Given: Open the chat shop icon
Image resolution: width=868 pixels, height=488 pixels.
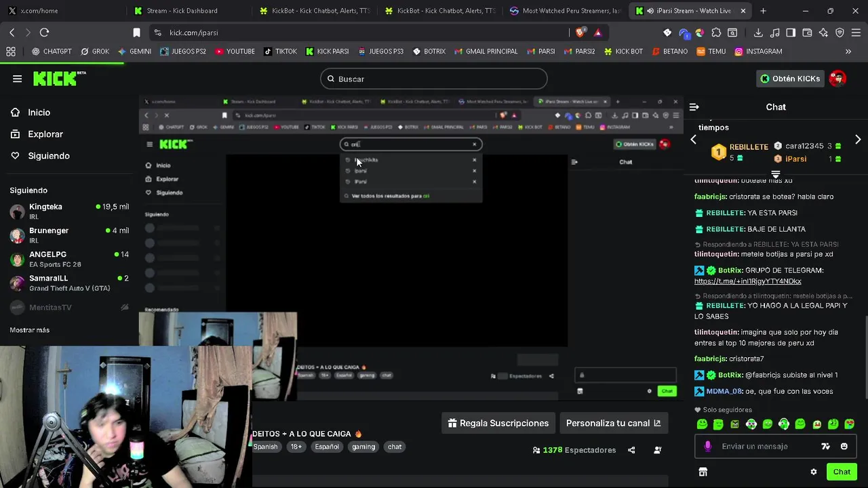Looking at the screenshot, I should pyautogui.click(x=703, y=472).
